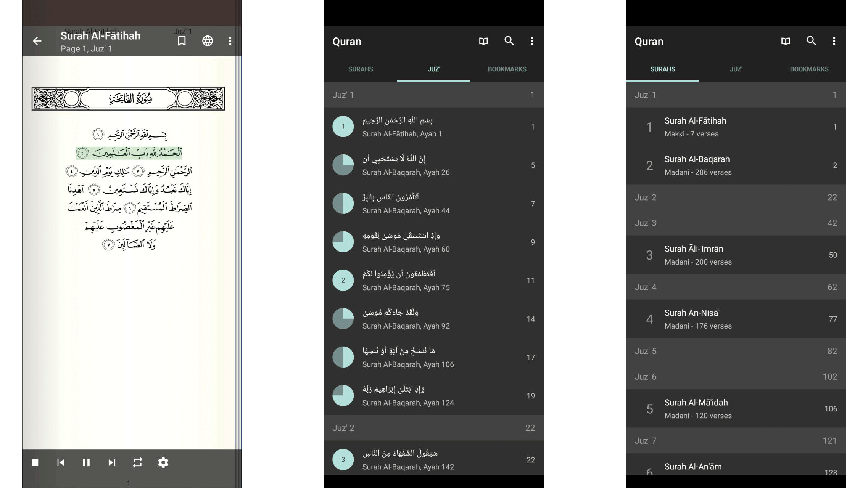Viewport: 868px width, 488px height.
Task: Tap quarter-pie icon beside Ayah 92
Action: pos(343,319)
